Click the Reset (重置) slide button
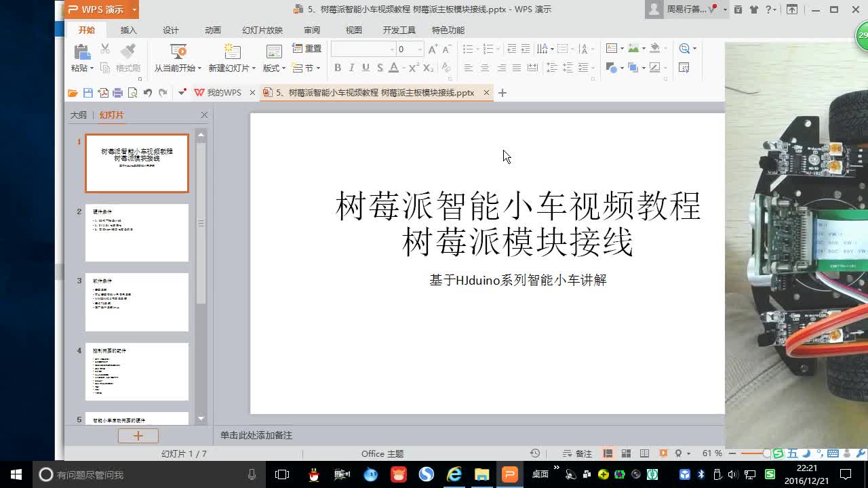 coord(307,49)
